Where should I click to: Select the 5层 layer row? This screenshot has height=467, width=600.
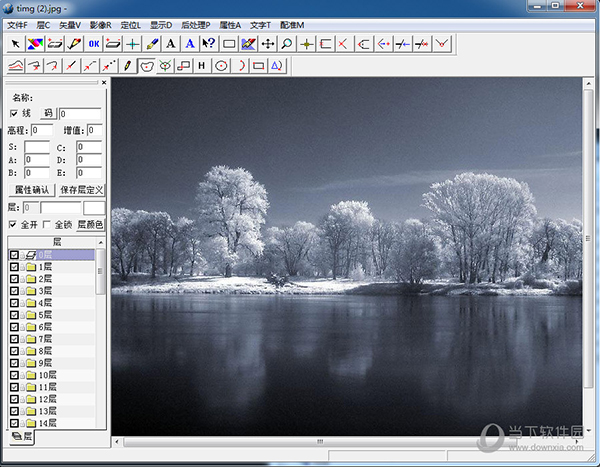click(x=52, y=315)
